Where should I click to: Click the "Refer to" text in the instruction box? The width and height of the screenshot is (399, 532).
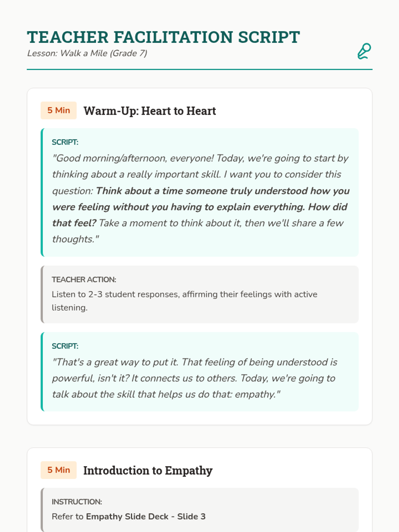click(67, 516)
